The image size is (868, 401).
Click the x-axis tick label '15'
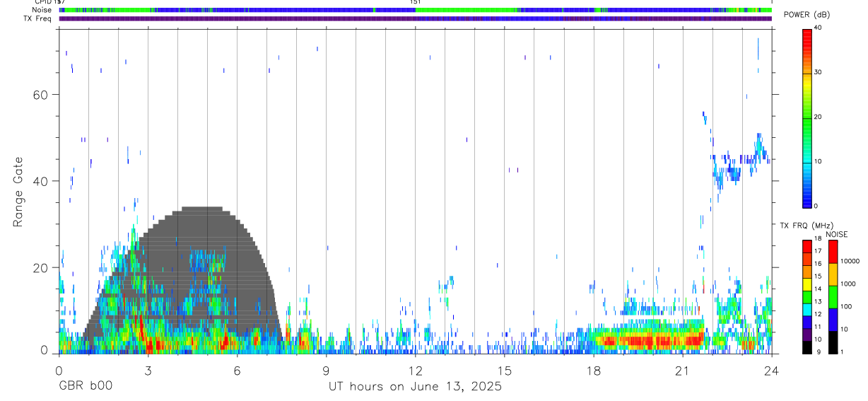pyautogui.click(x=504, y=370)
